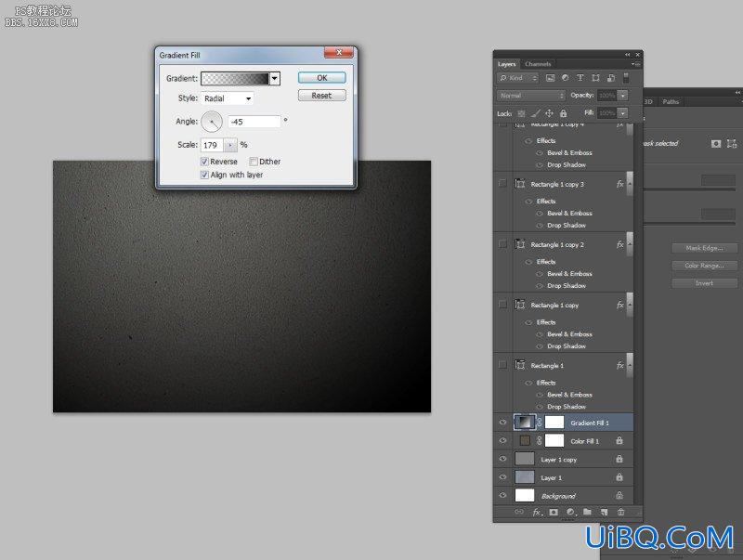Switch to the Channels tab
The image size is (743, 560).
[x=538, y=64]
